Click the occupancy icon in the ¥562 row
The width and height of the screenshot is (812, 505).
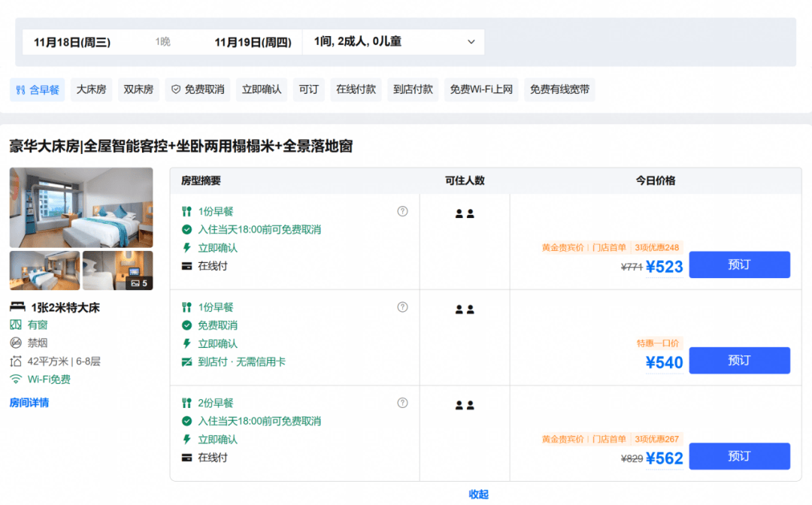pyautogui.click(x=465, y=405)
